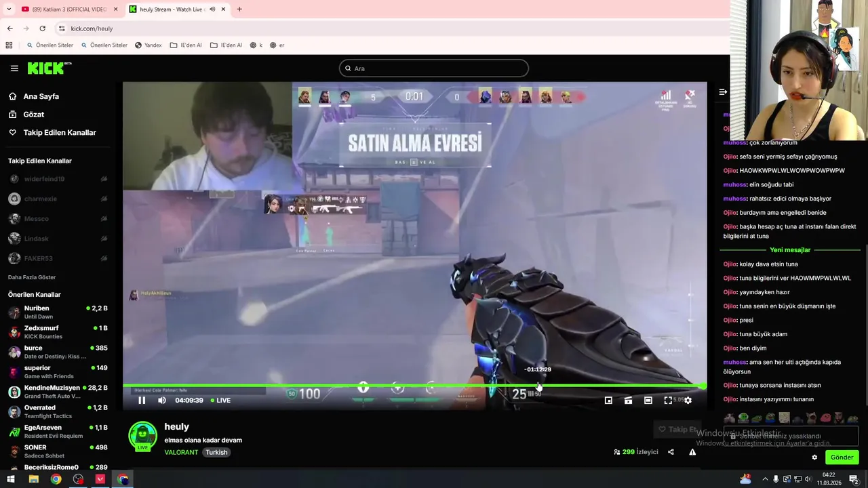Enable mini player mode
The image size is (868, 488).
[608, 401]
